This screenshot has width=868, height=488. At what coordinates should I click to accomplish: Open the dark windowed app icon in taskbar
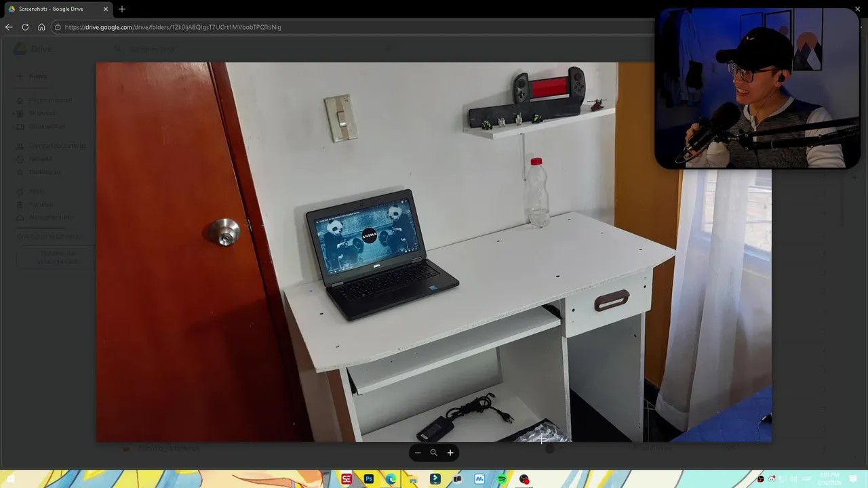coord(457,479)
